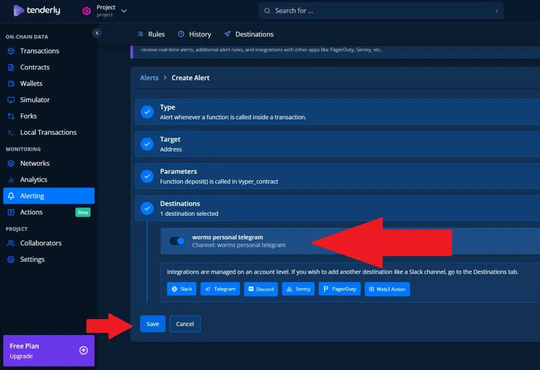Click the Simulator monitor icon
540x370 pixels.
point(11,100)
